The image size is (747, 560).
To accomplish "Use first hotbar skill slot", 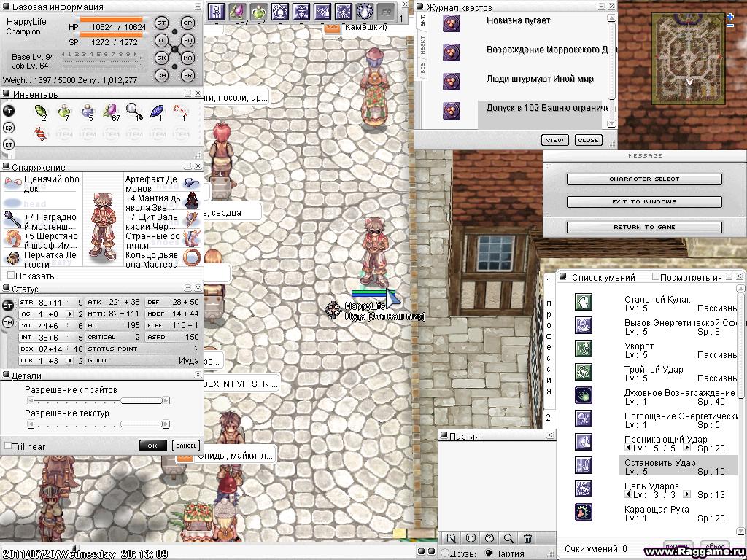I will (x=217, y=11).
